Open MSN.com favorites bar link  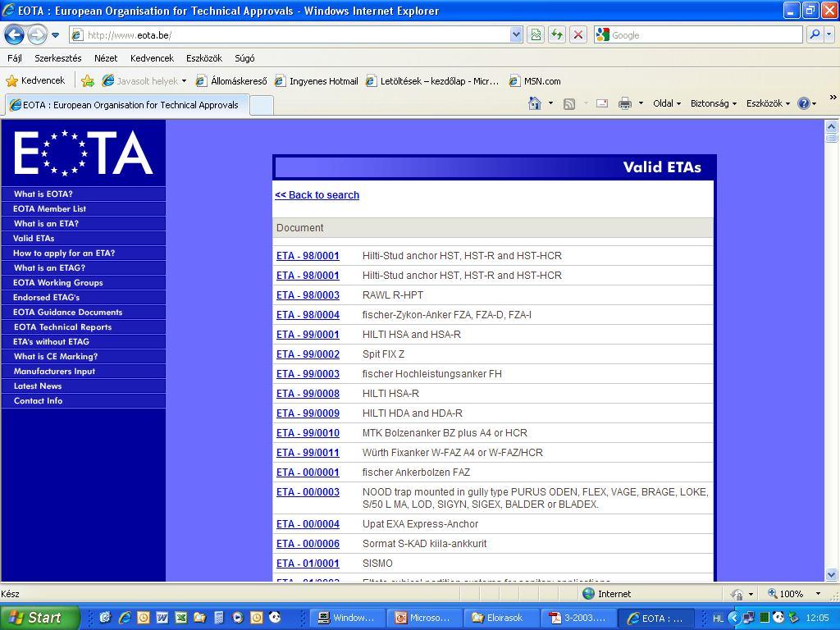(x=535, y=81)
